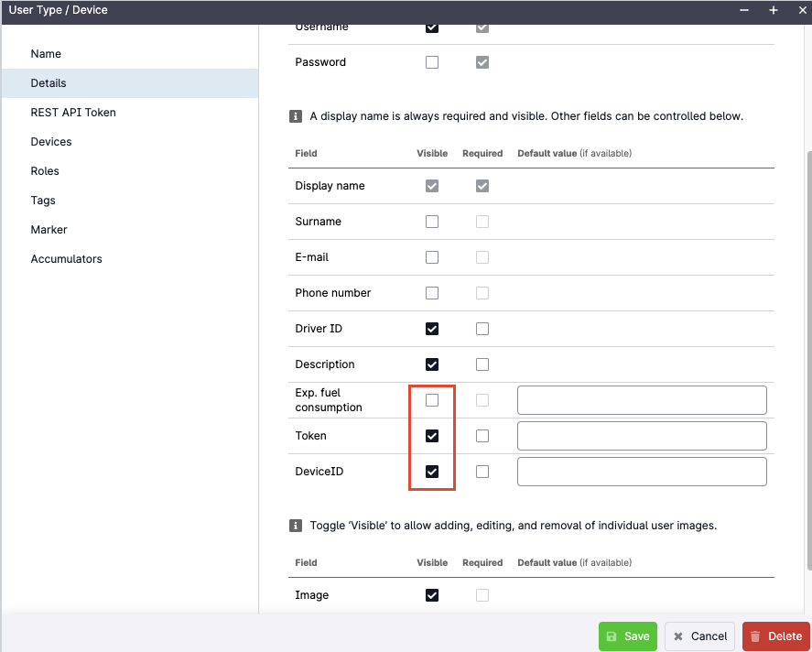Select the Roles sidebar entry

(44, 170)
